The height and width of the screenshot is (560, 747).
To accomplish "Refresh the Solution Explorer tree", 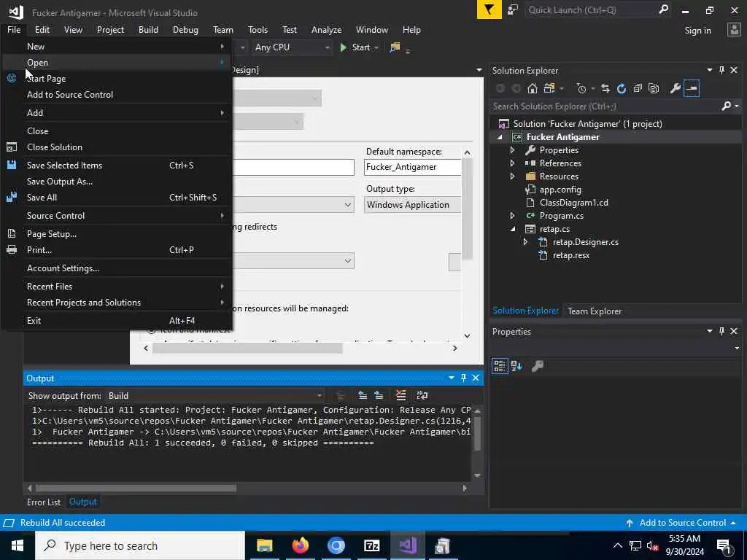I will [622, 88].
